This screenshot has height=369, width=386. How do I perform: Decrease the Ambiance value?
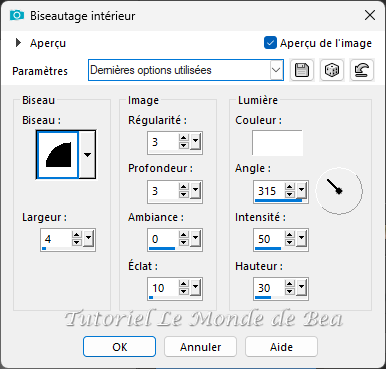pos(184,243)
